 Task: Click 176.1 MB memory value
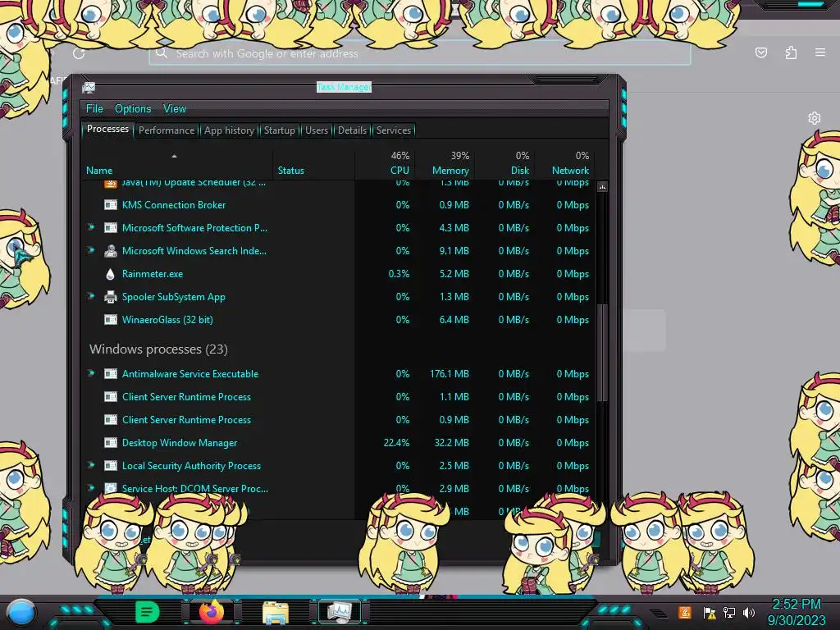(449, 374)
